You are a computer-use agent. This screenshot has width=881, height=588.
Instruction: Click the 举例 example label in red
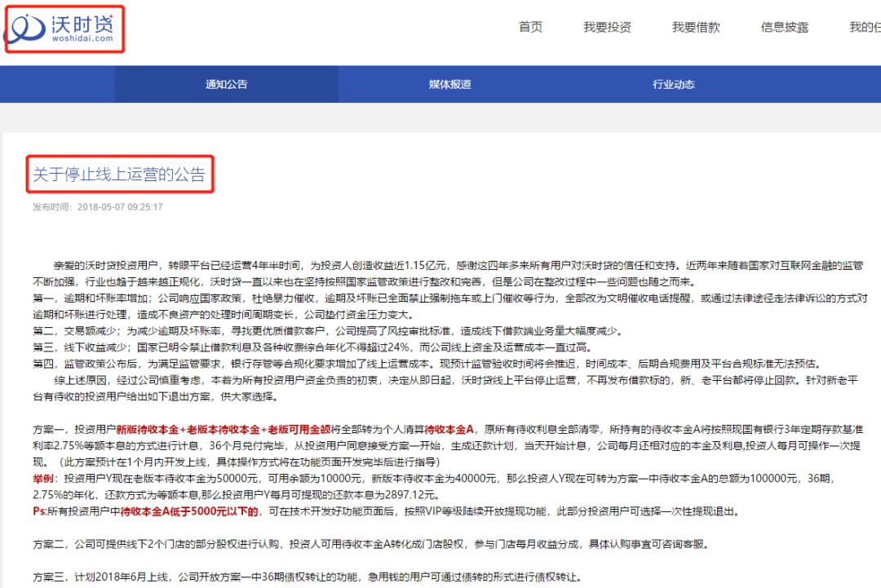pyautogui.click(x=42, y=477)
